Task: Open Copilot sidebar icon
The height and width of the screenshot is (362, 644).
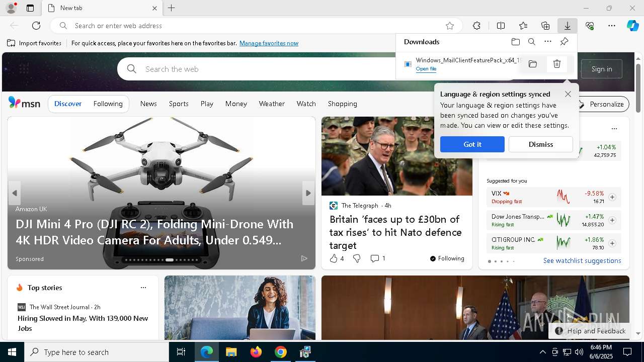Action: click(633, 26)
